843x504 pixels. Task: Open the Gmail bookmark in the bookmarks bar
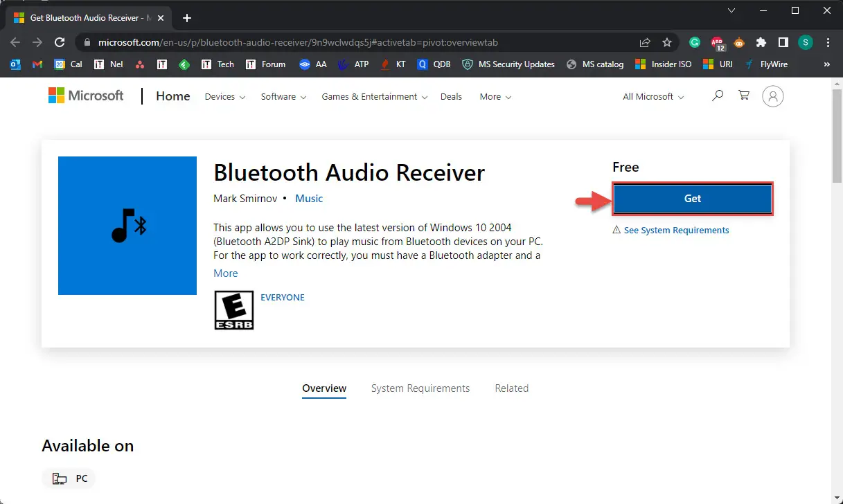point(38,64)
